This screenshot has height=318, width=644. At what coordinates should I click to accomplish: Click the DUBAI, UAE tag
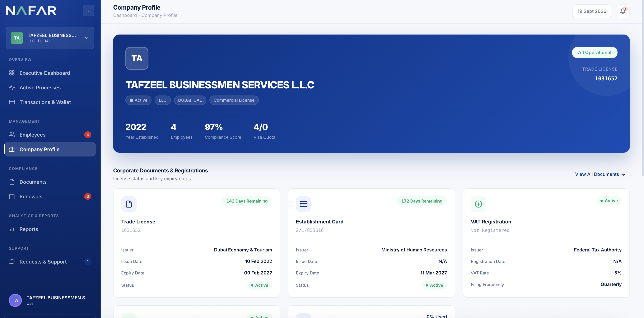tap(190, 100)
